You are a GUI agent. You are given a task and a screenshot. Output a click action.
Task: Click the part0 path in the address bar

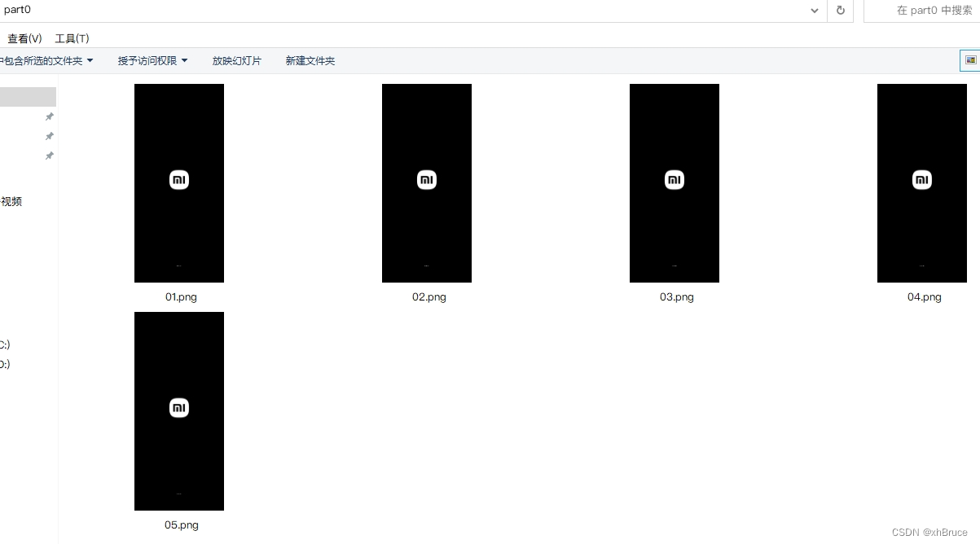[17, 10]
